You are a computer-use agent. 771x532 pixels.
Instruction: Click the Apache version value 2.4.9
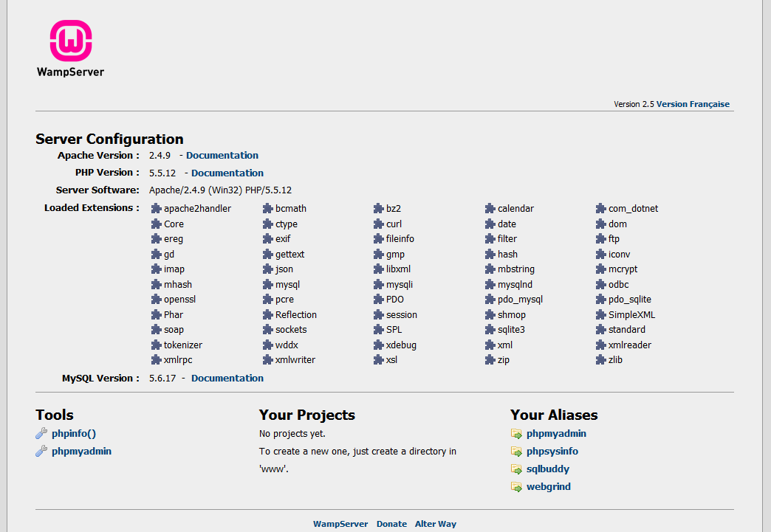(160, 155)
